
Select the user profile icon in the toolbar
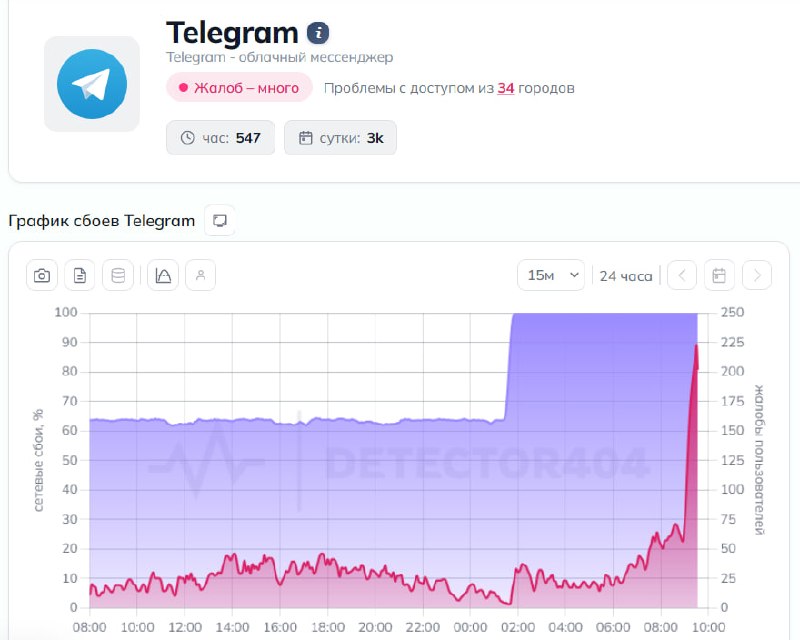click(200, 275)
